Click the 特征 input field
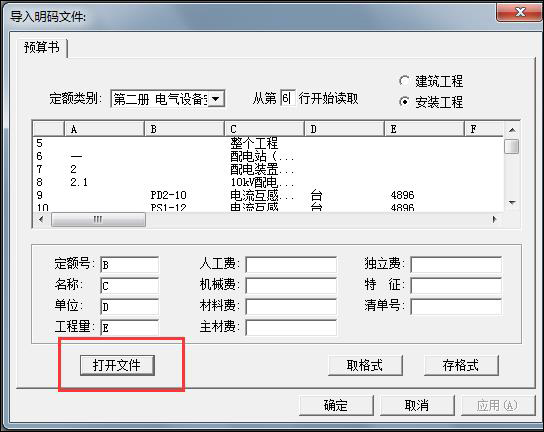 coord(456,286)
